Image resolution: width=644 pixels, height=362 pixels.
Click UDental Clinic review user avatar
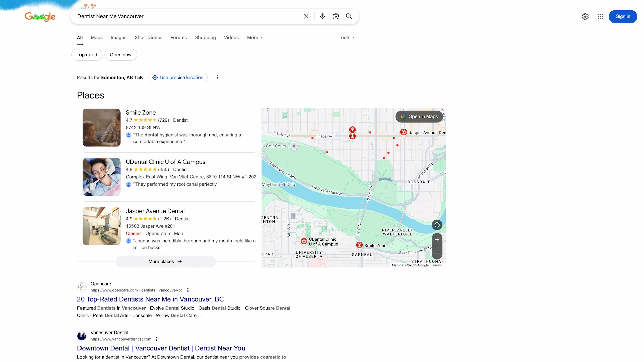[x=129, y=184]
